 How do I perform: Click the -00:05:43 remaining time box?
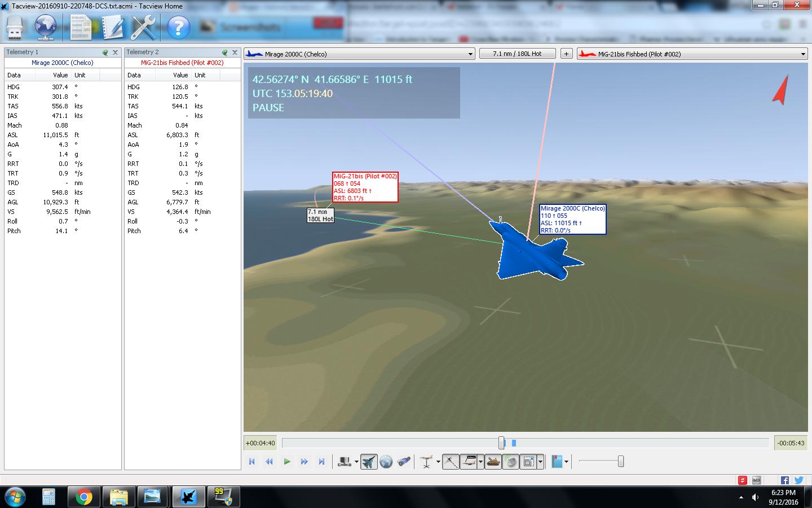point(791,443)
